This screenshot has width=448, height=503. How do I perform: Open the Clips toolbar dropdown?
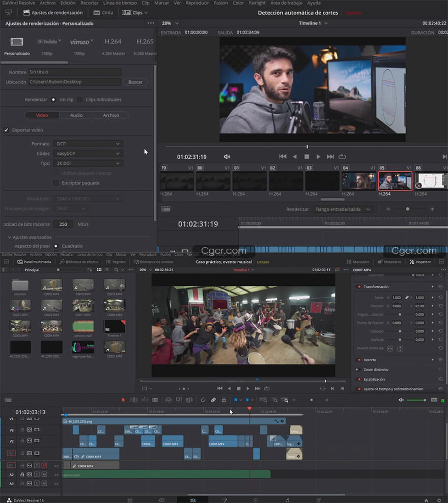tap(135, 13)
